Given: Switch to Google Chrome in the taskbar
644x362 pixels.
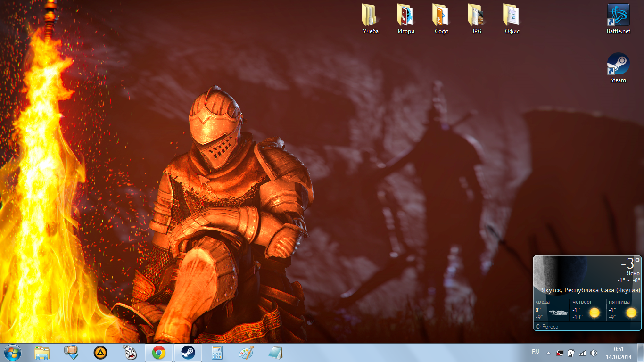Looking at the screenshot, I should (x=159, y=353).
